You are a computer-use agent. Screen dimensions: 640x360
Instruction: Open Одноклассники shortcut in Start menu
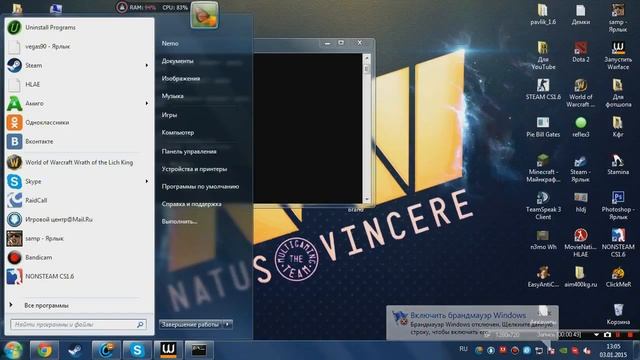pyautogui.click(x=78, y=122)
